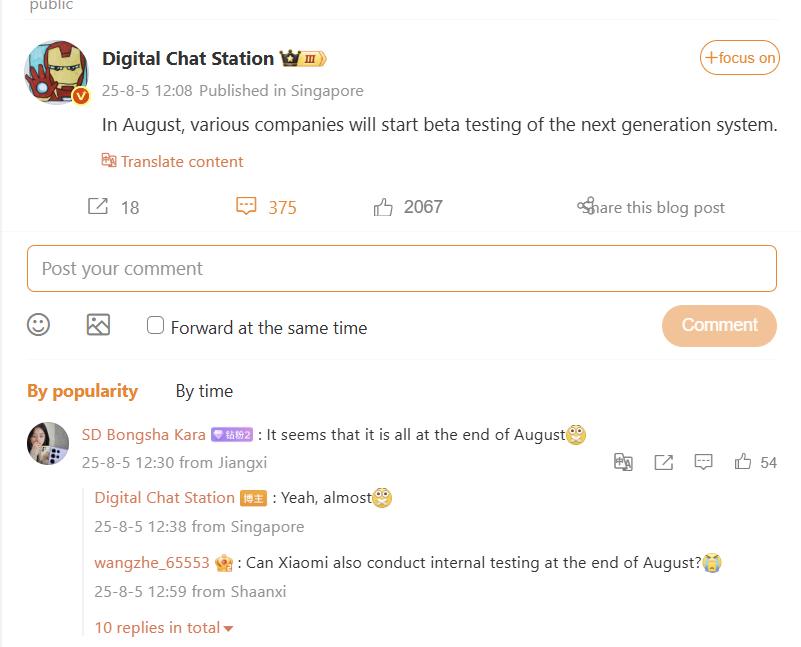The width and height of the screenshot is (801, 647).
Task: Click the insert image icon
Action: 98,325
